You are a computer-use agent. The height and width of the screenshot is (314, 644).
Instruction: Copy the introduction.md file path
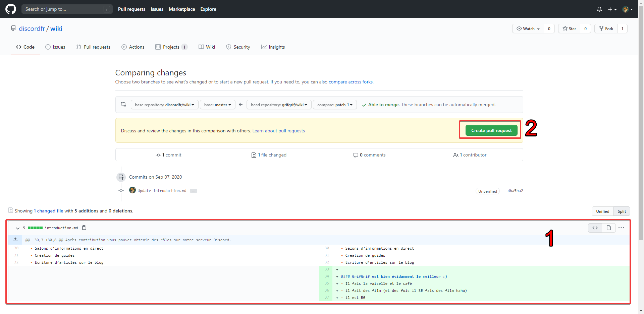pyautogui.click(x=85, y=228)
